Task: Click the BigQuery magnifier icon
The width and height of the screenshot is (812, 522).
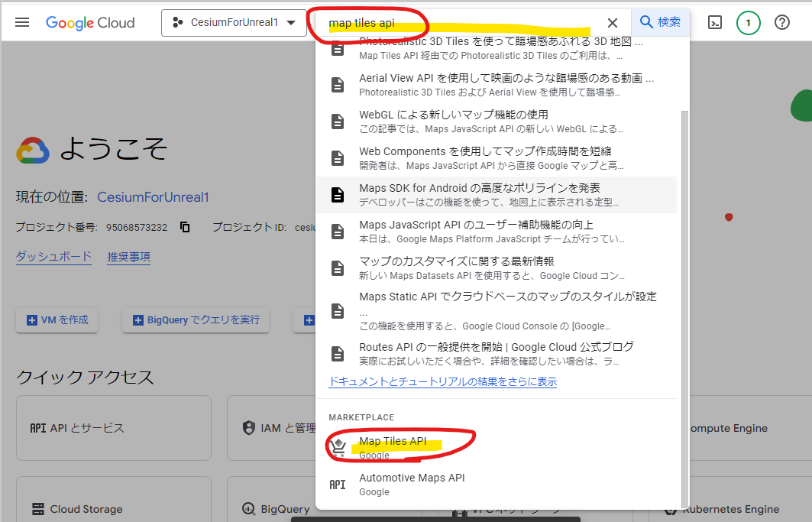Action: tap(248, 509)
